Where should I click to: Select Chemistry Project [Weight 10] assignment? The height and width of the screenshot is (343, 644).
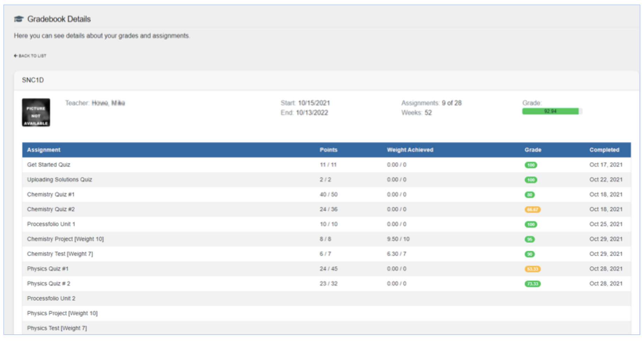(65, 239)
